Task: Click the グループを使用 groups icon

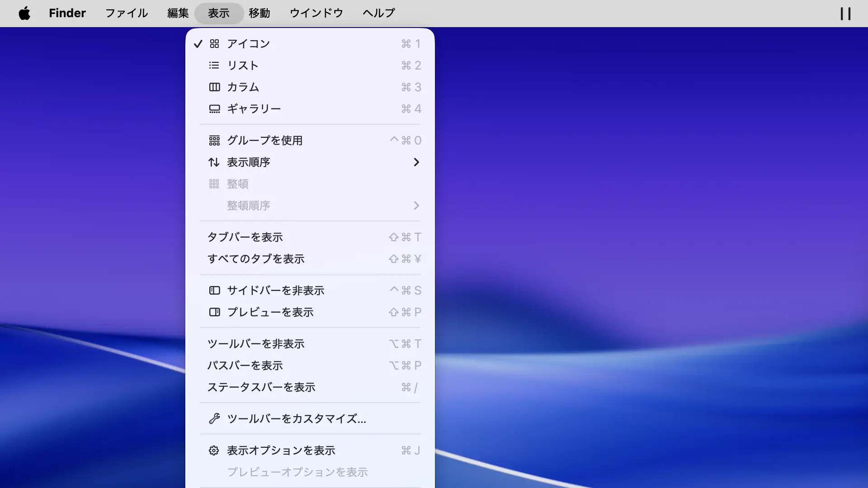Action: tap(214, 141)
